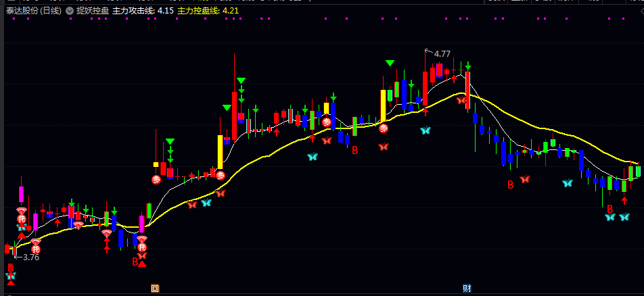Viewport: 644px width, 296px height.
Task: Click the 4.77 high price label
Action: click(x=442, y=54)
